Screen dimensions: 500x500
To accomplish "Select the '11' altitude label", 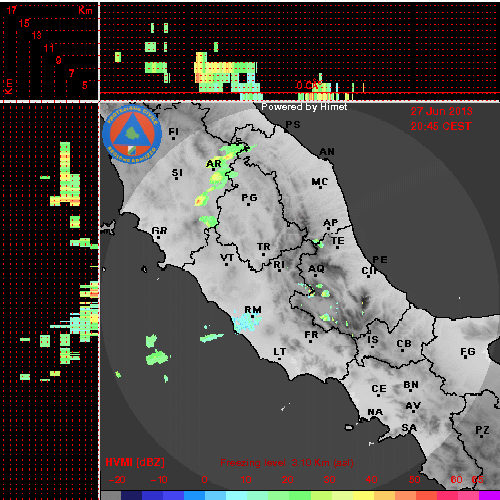I will (49, 48).
